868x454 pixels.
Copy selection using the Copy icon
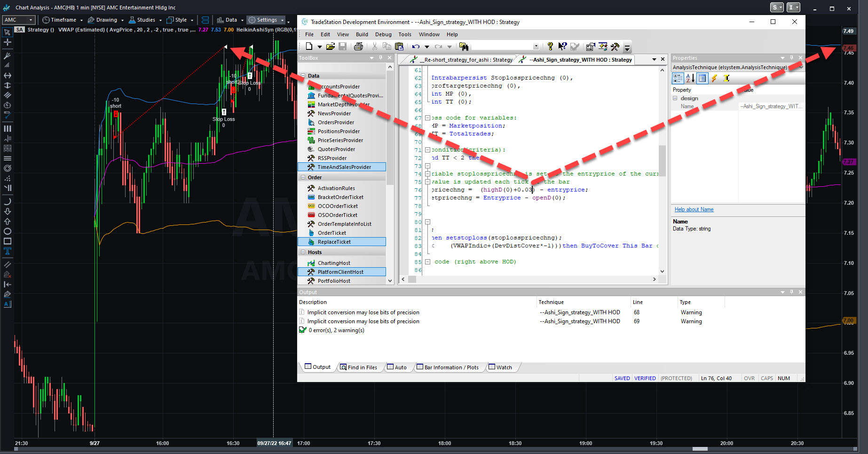387,46
